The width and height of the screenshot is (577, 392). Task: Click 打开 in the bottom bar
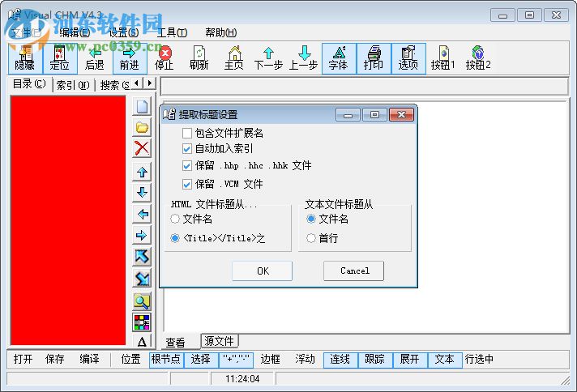(x=24, y=359)
